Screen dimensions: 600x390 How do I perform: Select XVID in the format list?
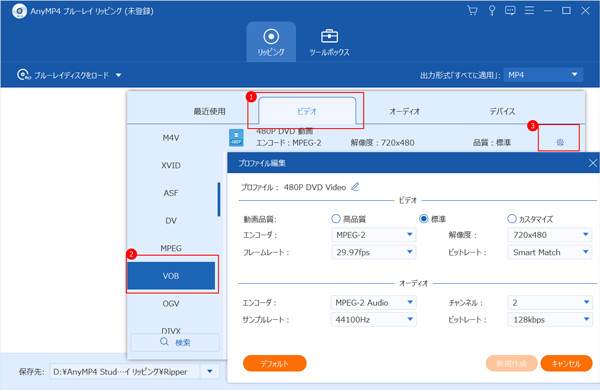171,165
